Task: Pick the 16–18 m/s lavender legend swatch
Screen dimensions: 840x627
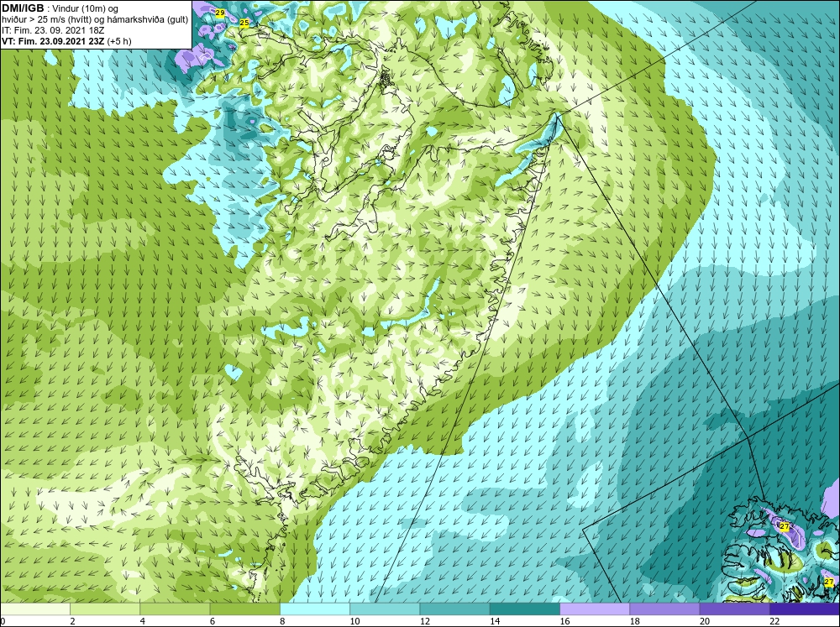Action: (x=595, y=609)
